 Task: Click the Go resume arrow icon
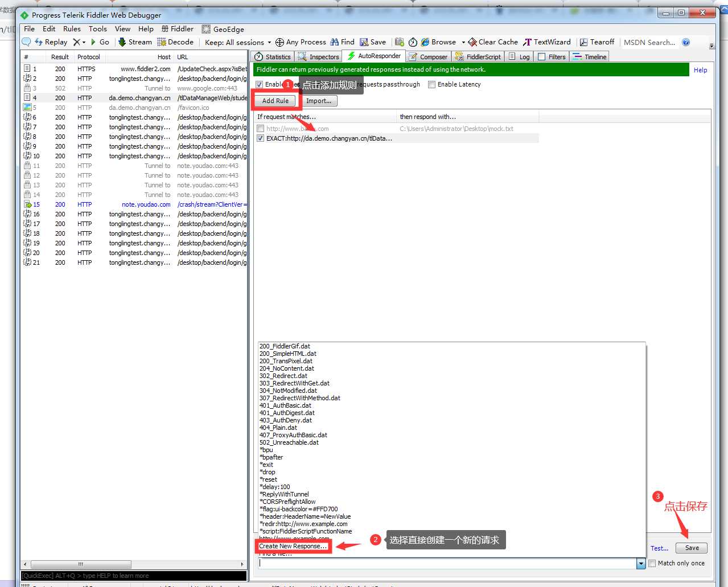pyautogui.click(x=93, y=42)
